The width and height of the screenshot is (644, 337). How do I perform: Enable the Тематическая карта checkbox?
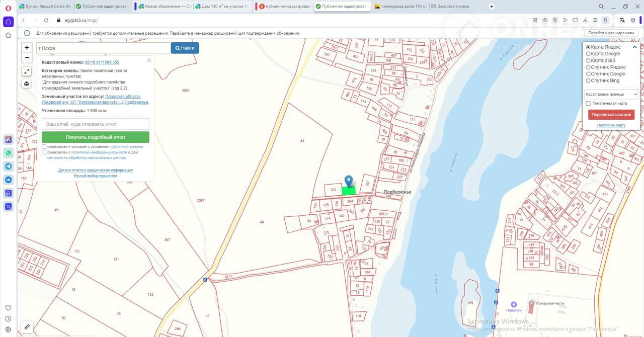coord(589,103)
